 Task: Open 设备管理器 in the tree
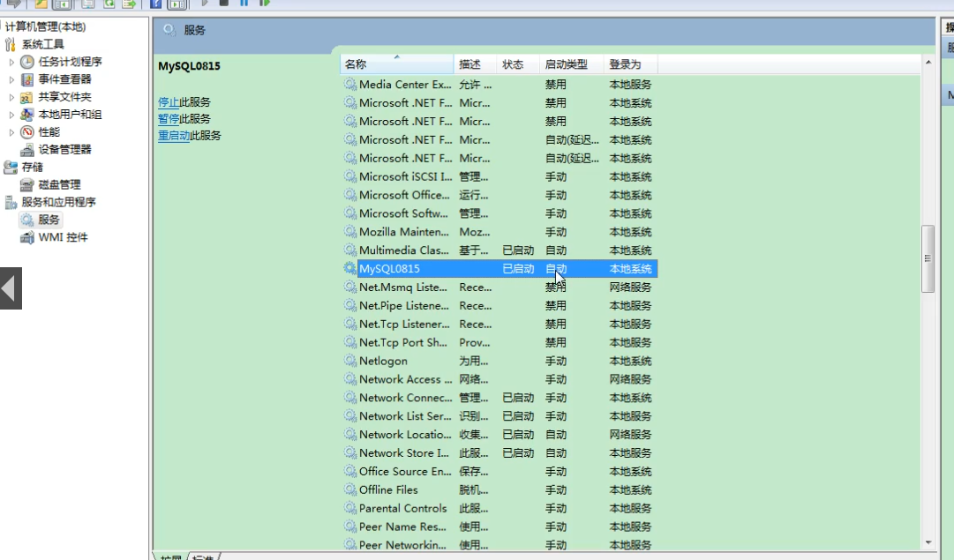pyautogui.click(x=64, y=150)
